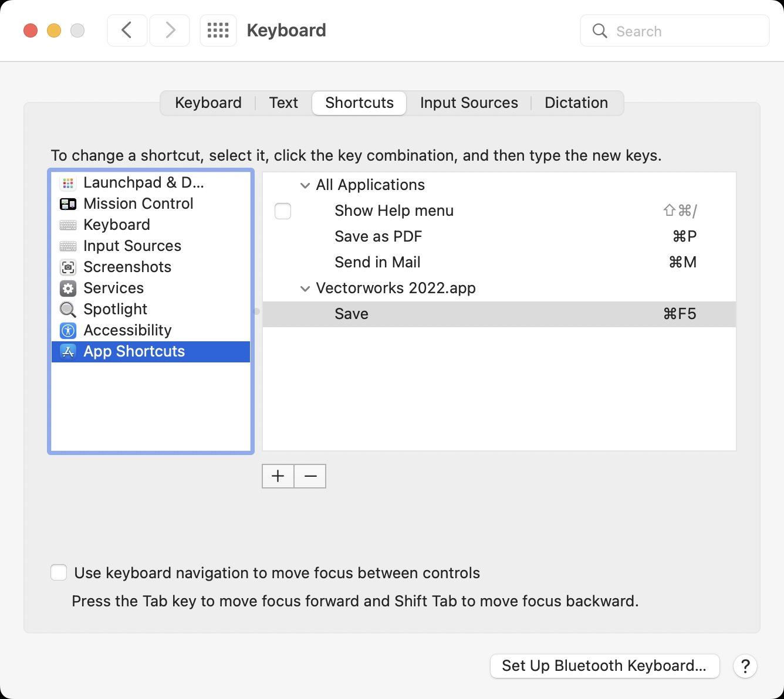This screenshot has height=699, width=784.
Task: Open the Dictation tab
Action: tap(576, 103)
